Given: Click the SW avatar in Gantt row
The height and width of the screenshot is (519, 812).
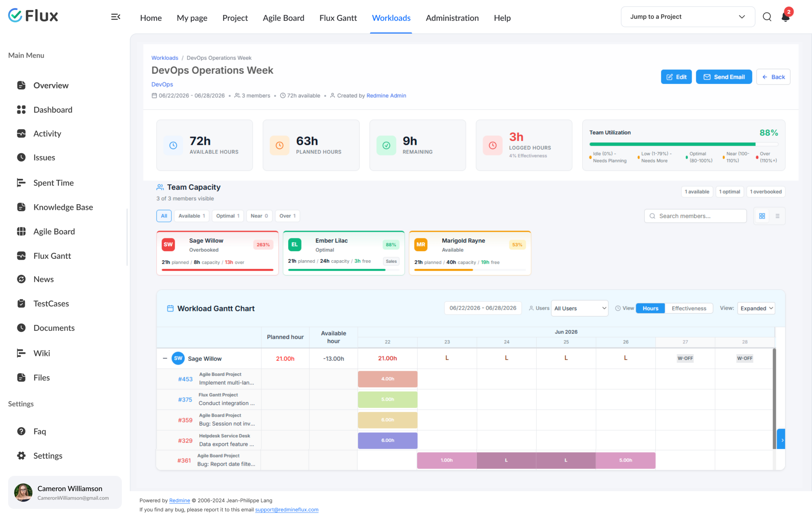Looking at the screenshot, I should point(178,358).
